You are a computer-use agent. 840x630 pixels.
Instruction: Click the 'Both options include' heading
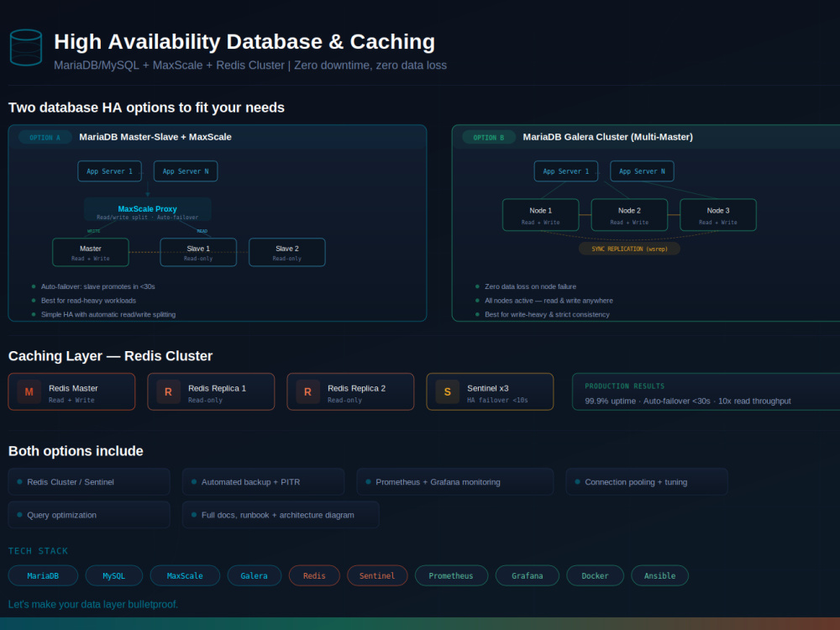(76, 451)
